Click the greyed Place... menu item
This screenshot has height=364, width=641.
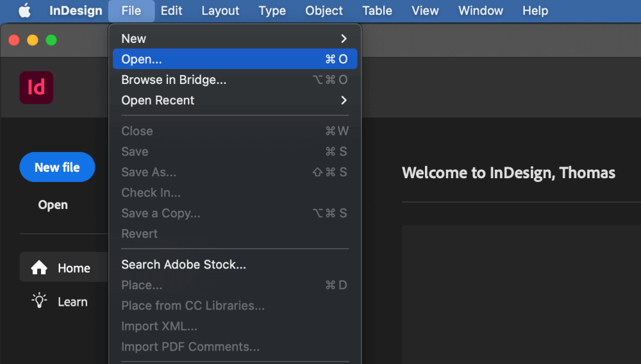point(235,285)
